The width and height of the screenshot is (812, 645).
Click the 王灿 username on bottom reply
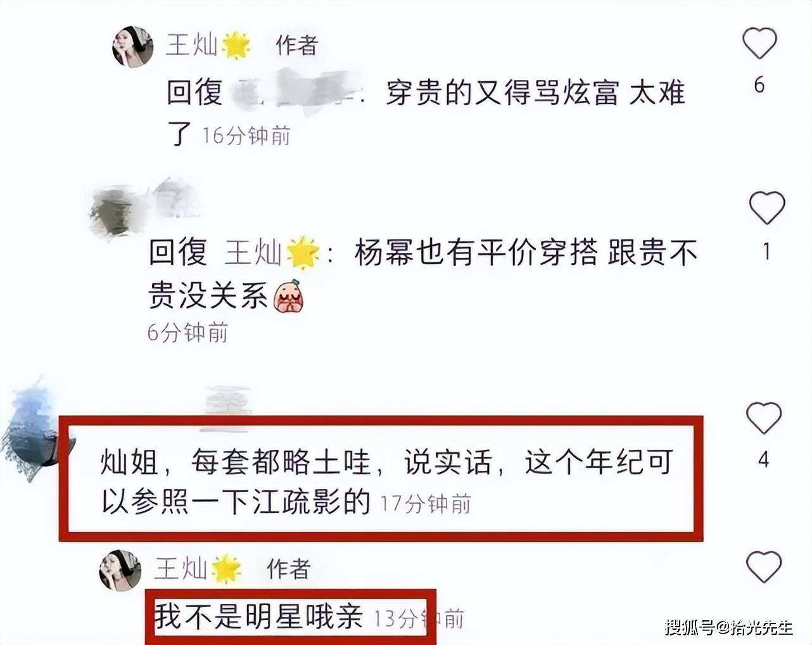point(181,568)
